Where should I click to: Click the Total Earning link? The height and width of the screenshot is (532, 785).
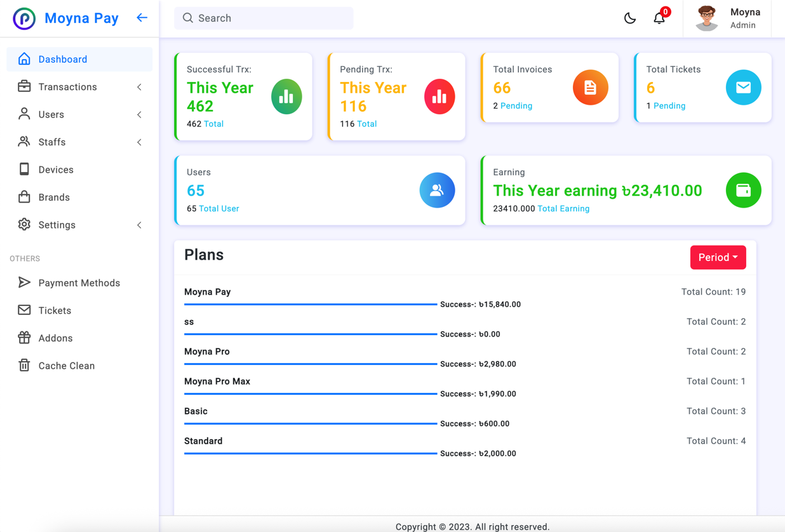[x=563, y=209]
